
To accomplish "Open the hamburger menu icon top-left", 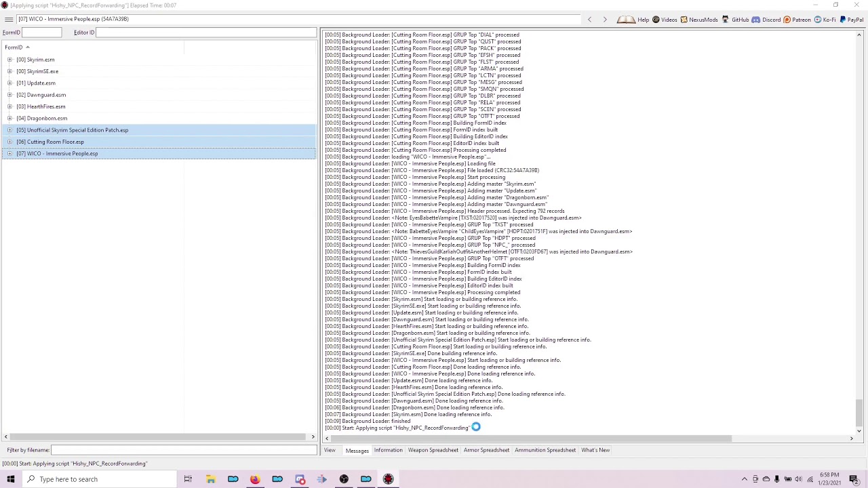I will tap(8, 19).
